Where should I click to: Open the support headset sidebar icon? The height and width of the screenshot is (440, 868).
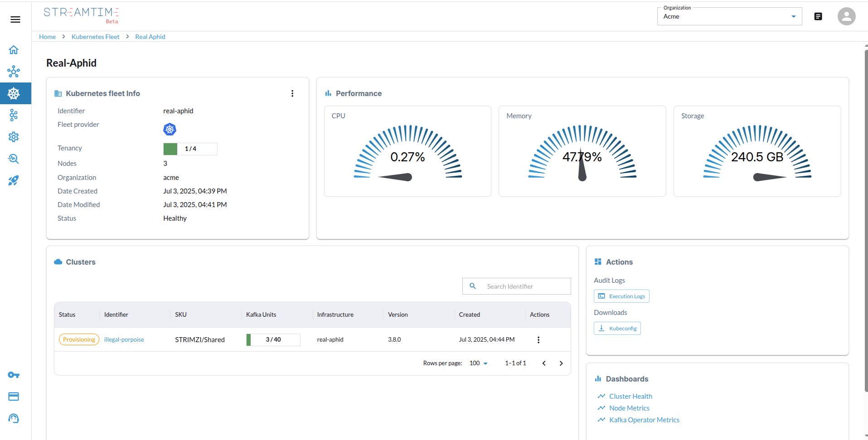tap(14, 418)
